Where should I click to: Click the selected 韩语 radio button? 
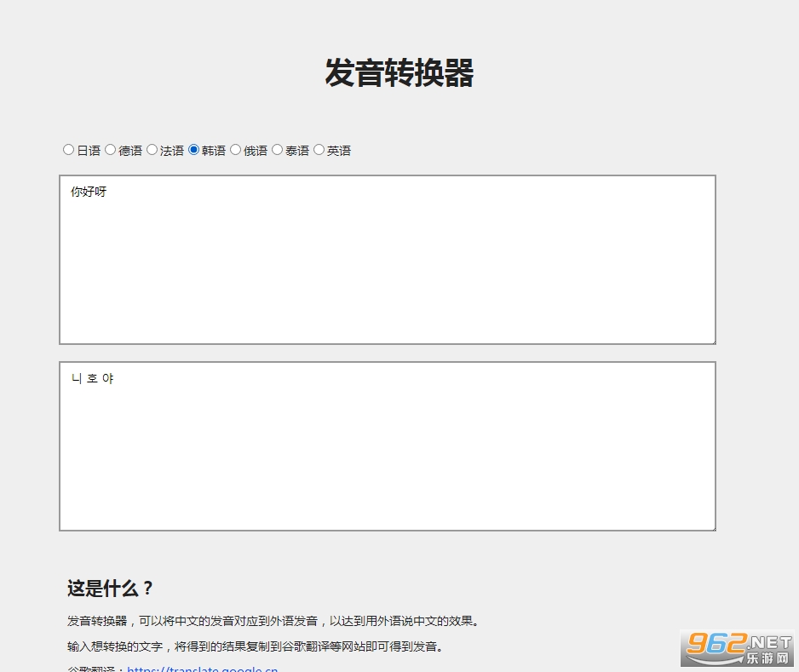(x=194, y=150)
